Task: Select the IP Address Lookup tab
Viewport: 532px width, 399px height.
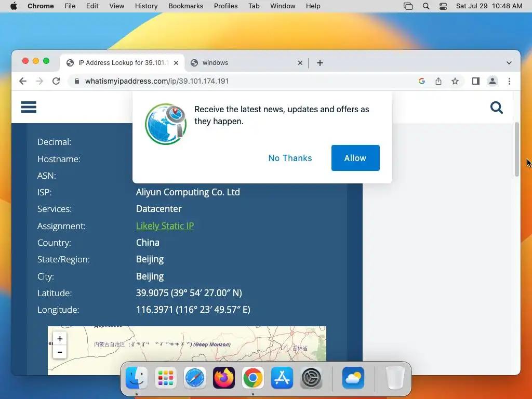Action: click(122, 63)
